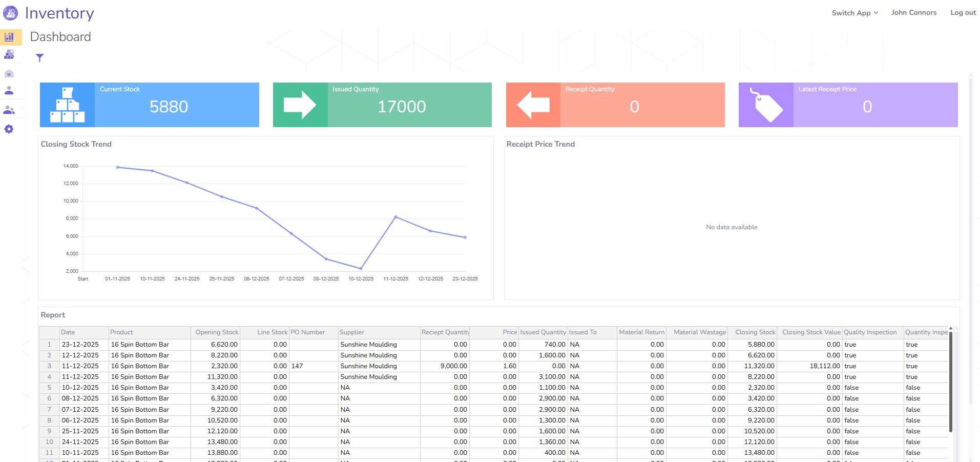Select report row number 8
This screenshot has width=980, height=462.
[49, 420]
